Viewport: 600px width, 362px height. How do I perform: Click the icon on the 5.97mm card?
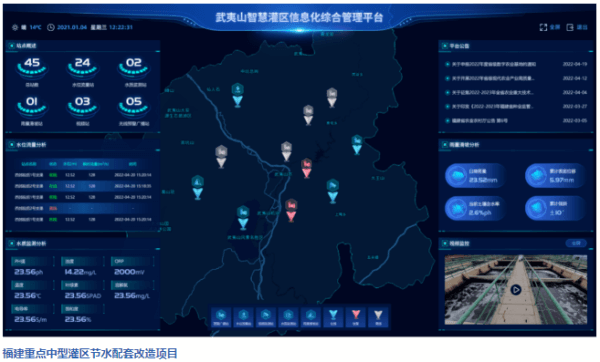click(536, 176)
